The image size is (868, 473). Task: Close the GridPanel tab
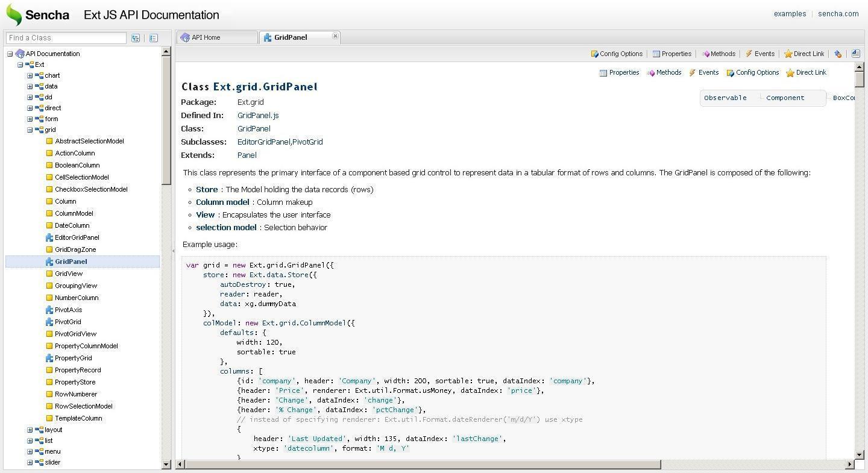click(335, 37)
